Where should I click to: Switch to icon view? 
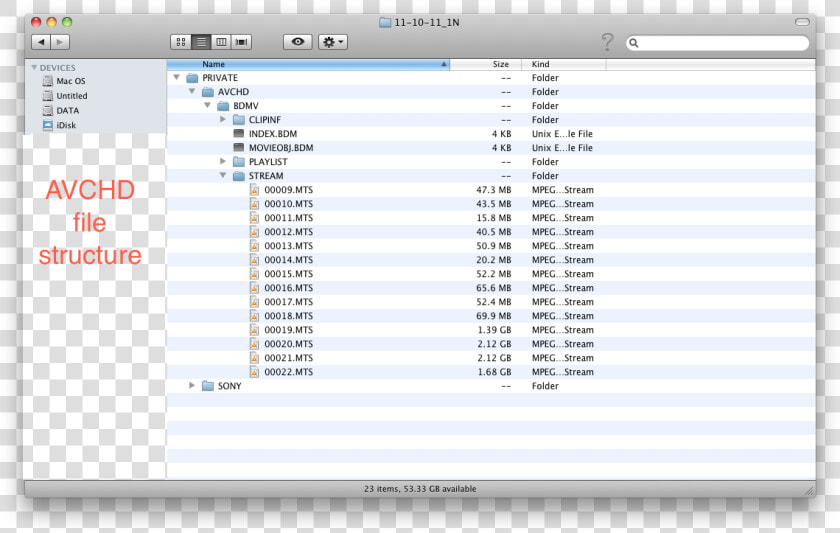click(181, 42)
